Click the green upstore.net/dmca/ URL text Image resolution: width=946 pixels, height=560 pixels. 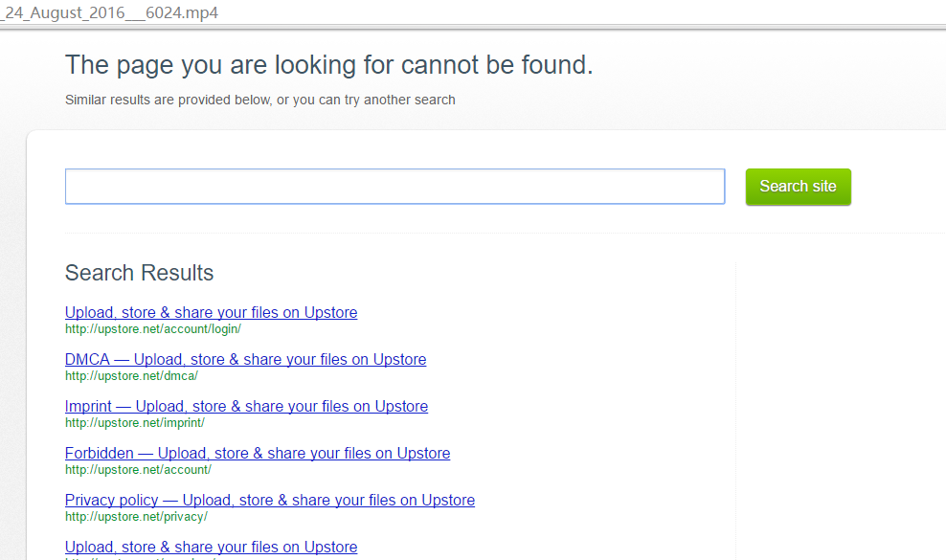point(131,376)
